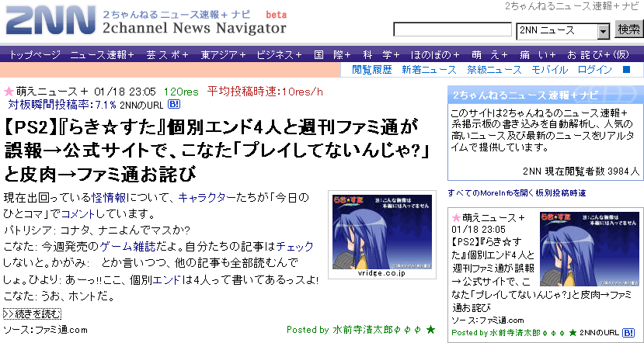This screenshot has width=644, height=343.
Task: Open the 芸スポ+ menu item
Action: (167, 54)
